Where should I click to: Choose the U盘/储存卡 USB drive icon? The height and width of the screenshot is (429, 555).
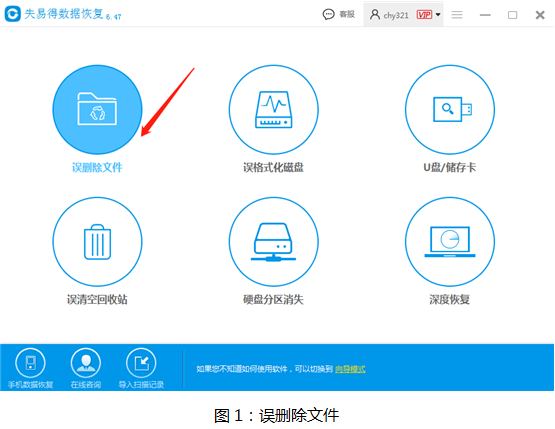click(450, 109)
